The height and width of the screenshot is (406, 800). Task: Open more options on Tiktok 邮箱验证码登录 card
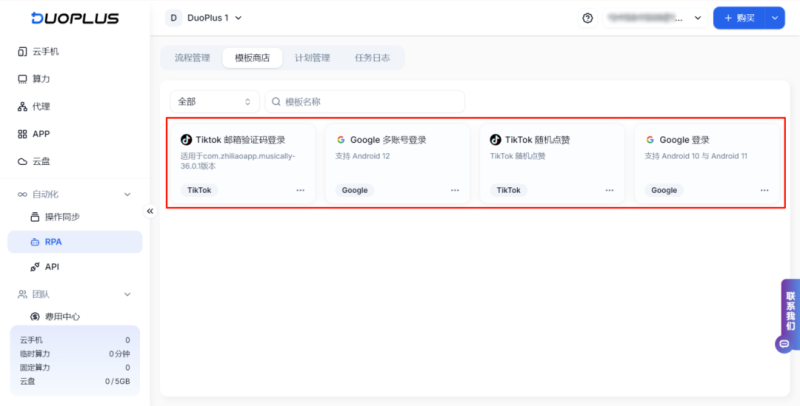tap(300, 190)
